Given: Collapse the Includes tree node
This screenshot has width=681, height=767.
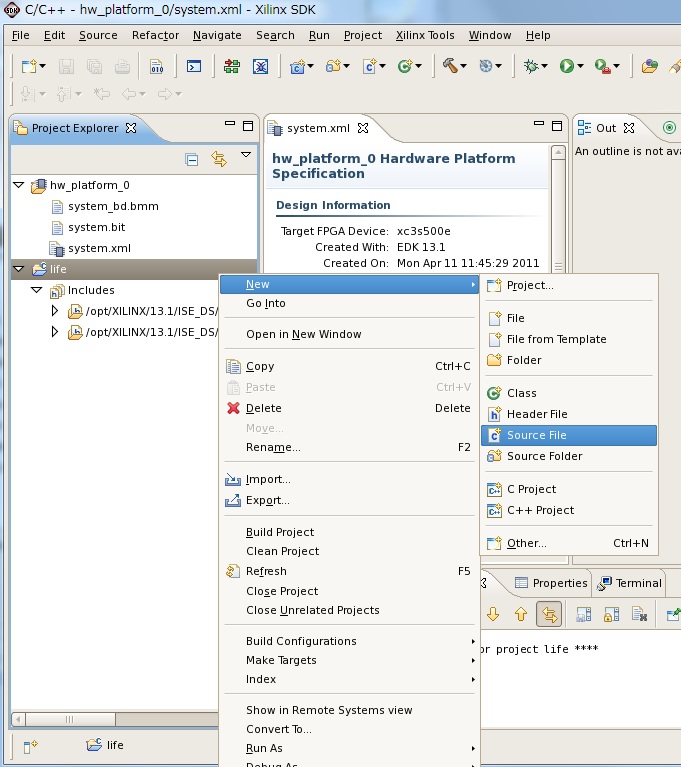Looking at the screenshot, I should pos(37,290).
